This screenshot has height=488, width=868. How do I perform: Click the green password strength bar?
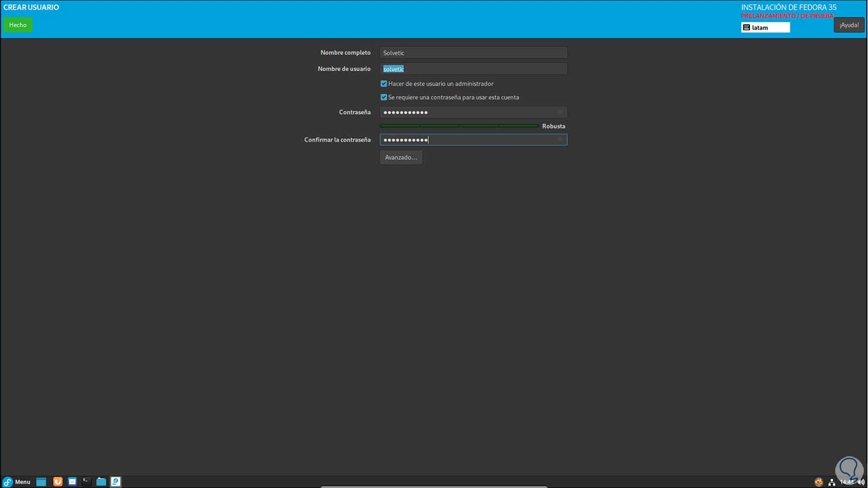459,126
